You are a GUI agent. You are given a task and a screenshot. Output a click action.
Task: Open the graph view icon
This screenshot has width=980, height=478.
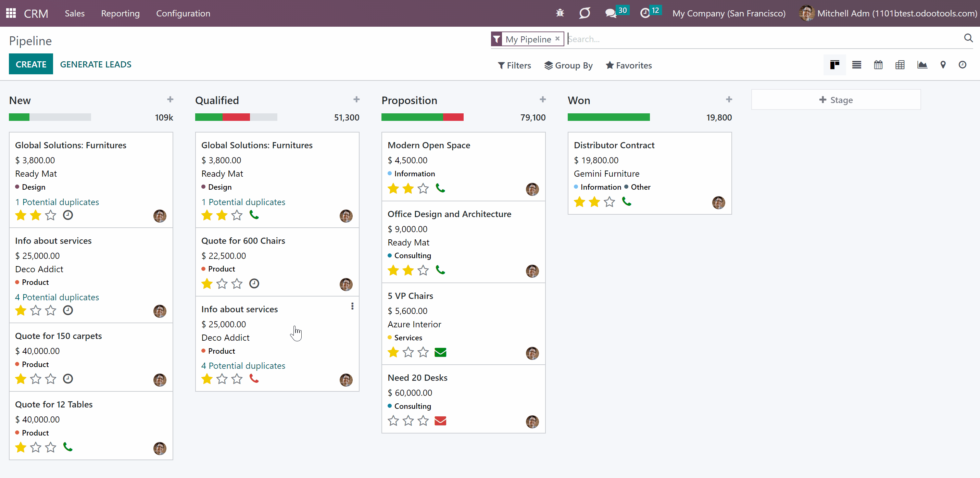click(922, 65)
